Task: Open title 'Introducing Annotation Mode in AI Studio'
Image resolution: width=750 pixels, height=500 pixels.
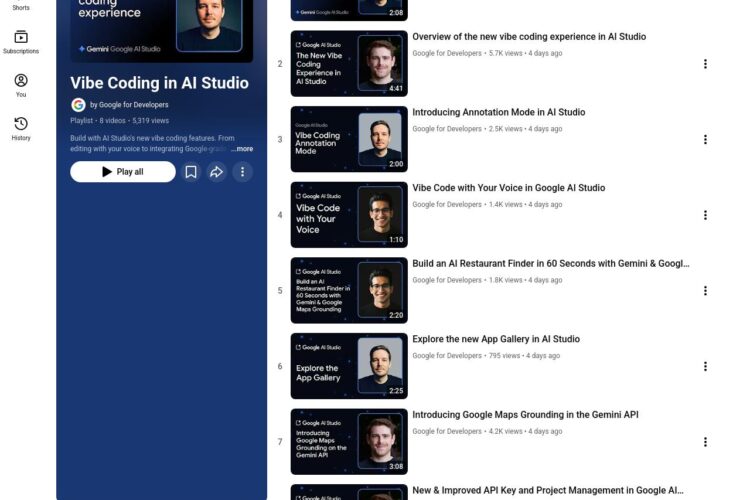Action: [x=499, y=112]
